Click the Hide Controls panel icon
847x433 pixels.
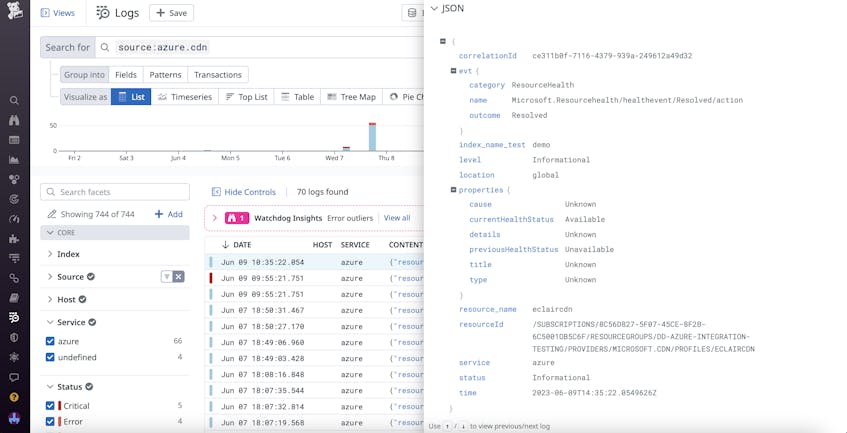click(216, 192)
